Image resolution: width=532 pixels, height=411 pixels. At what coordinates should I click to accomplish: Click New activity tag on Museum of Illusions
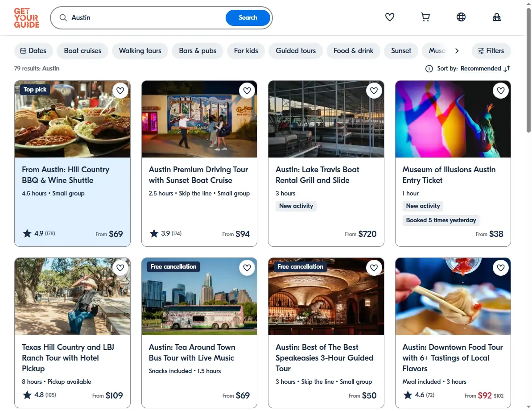tap(423, 206)
